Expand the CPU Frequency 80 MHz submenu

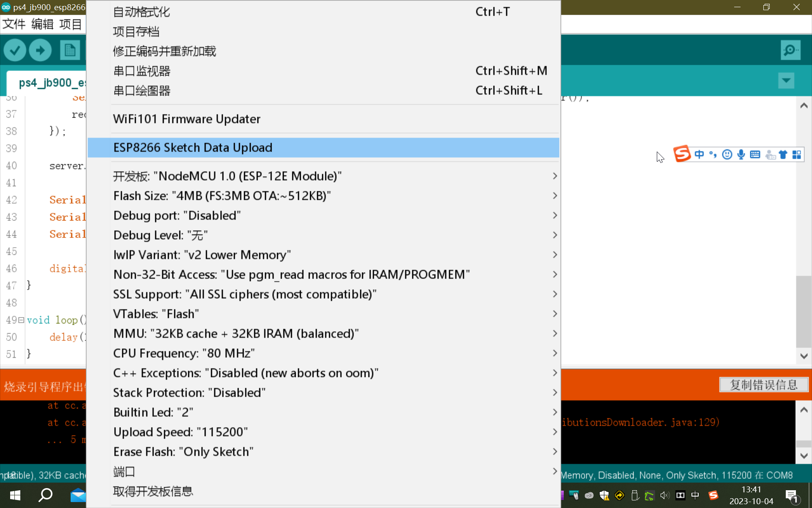pyautogui.click(x=323, y=353)
